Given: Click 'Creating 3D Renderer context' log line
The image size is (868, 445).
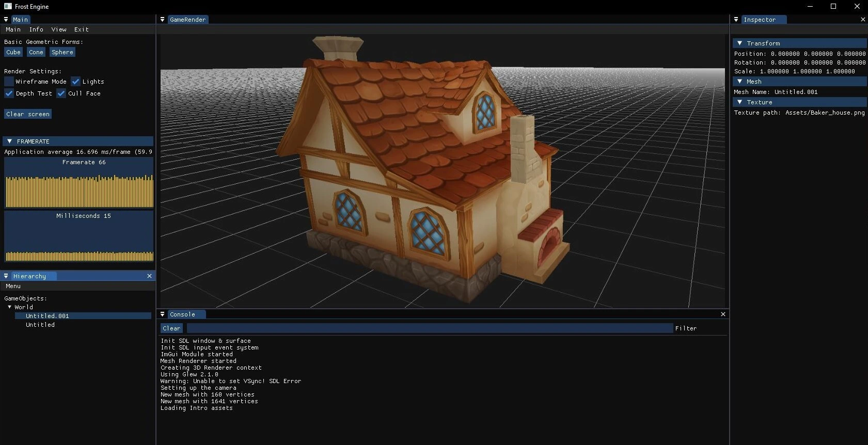Looking at the screenshot, I should [x=211, y=368].
